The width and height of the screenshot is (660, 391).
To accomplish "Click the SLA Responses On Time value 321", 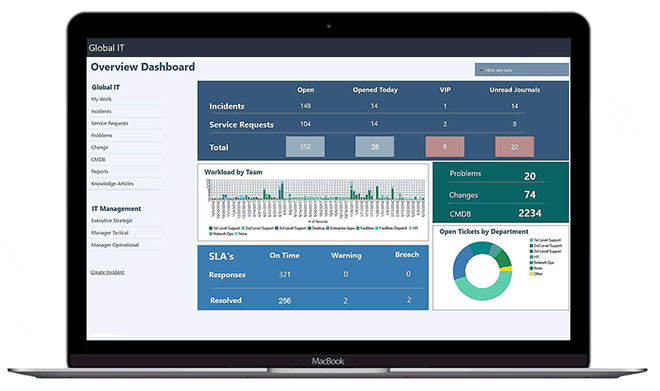I will click(x=285, y=274).
